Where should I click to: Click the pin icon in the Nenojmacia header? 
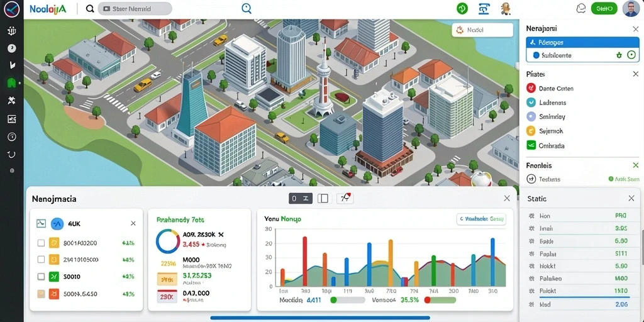pos(345,199)
